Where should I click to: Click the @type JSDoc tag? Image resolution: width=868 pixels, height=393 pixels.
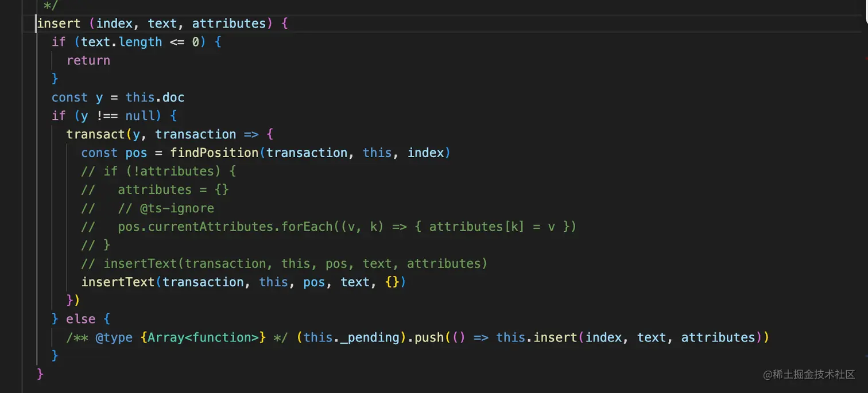tap(114, 337)
